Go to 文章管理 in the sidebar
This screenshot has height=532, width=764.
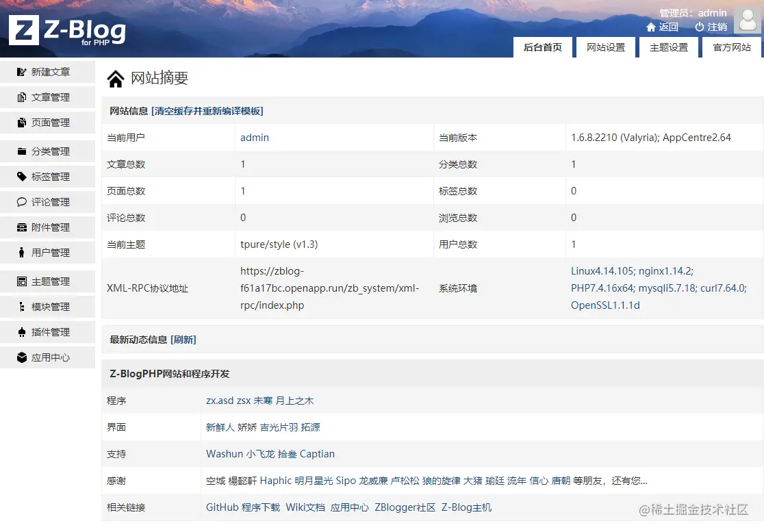tap(48, 97)
